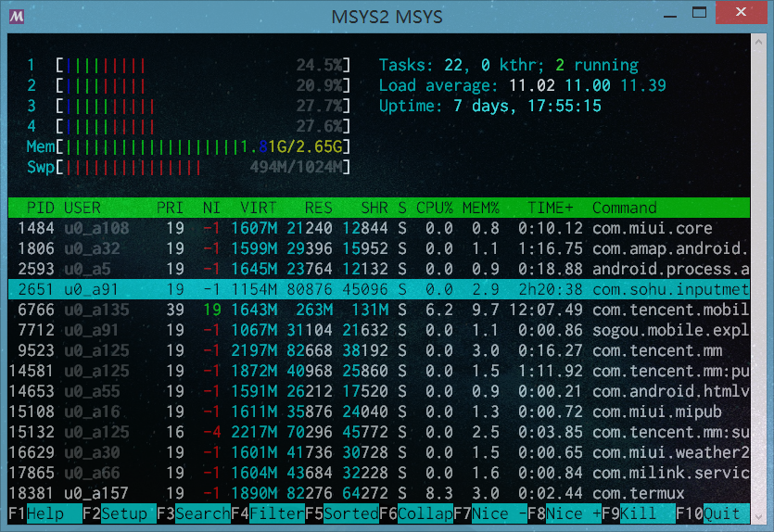The width and height of the screenshot is (774, 532).
Task: Sort by the PRI column header
Action: click(170, 208)
